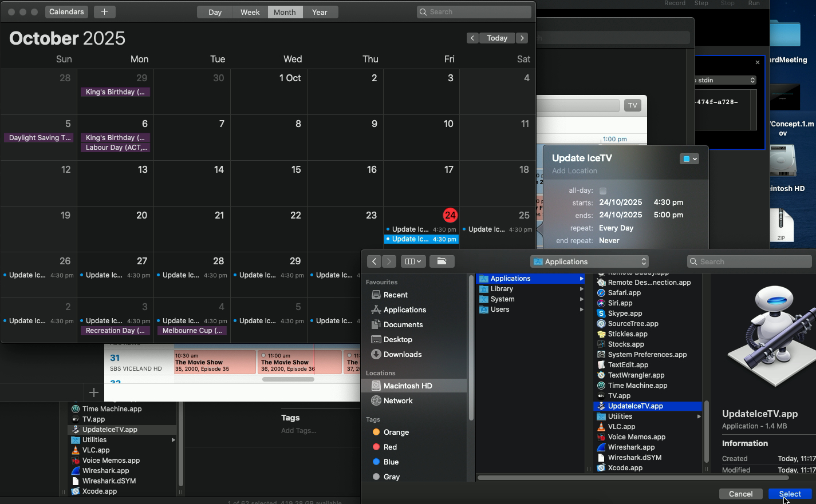Screen dimensions: 816x504
Task: Click the Calendar search field
Action: [474, 12]
